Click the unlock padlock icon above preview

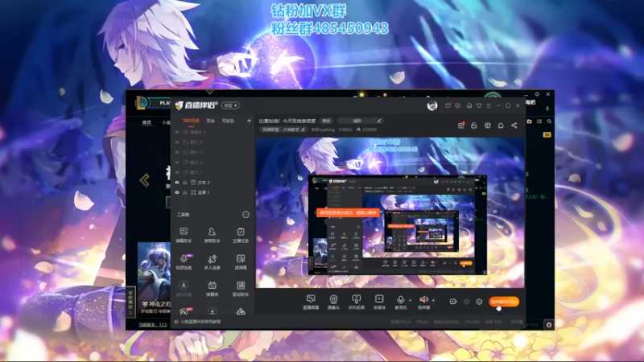pos(474,125)
